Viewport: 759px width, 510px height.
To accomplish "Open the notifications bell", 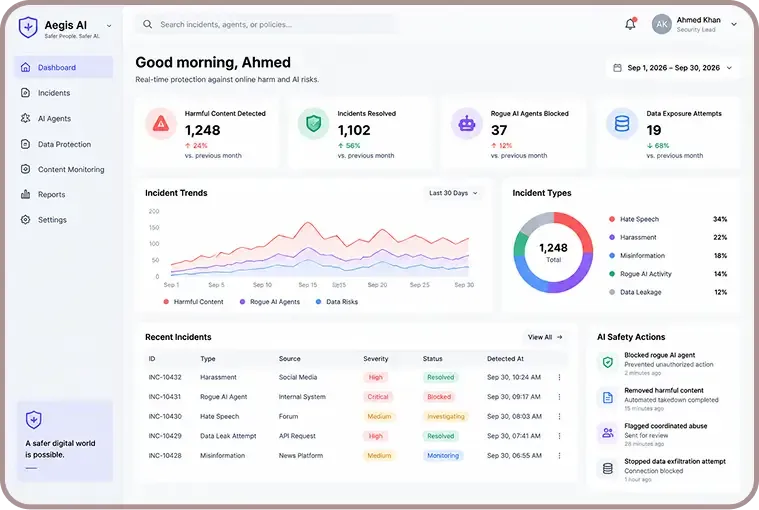I will pos(630,24).
